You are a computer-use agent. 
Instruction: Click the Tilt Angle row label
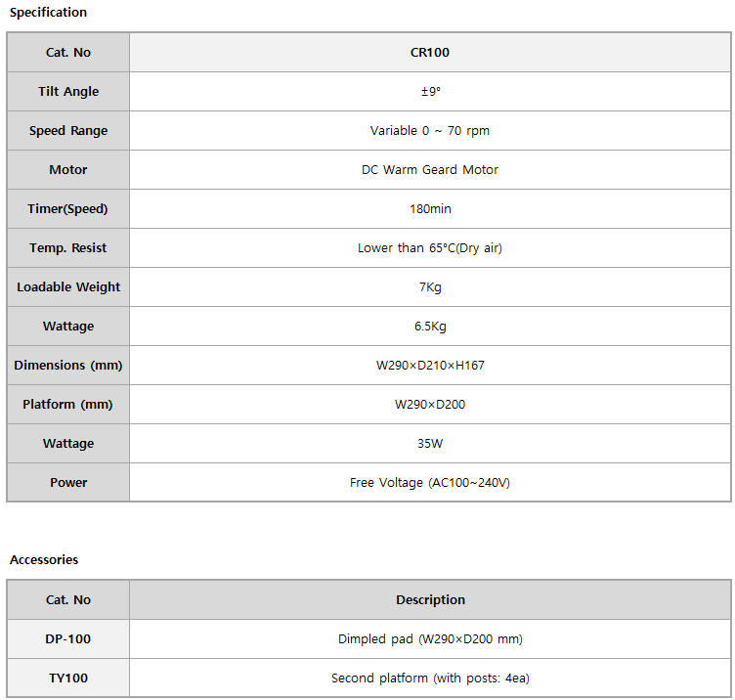[68, 92]
